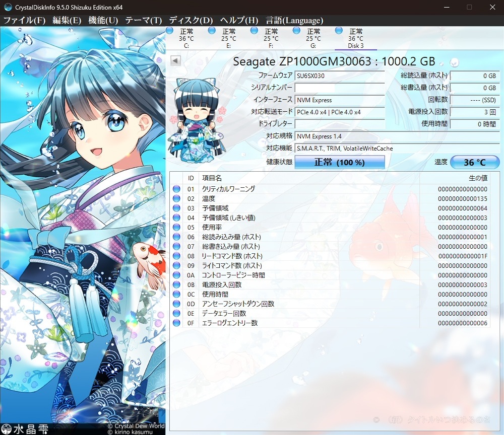The width and height of the screenshot is (504, 435).
Task: Click status orb for 使用率 row
Action: tap(176, 227)
